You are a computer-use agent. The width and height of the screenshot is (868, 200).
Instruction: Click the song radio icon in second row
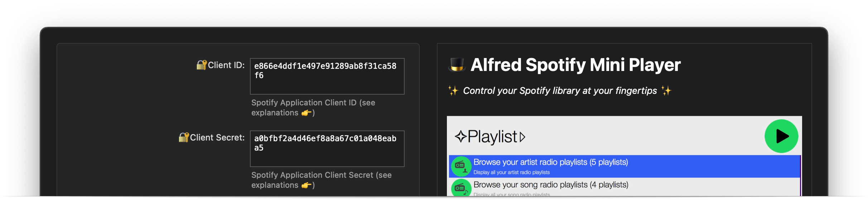461,187
